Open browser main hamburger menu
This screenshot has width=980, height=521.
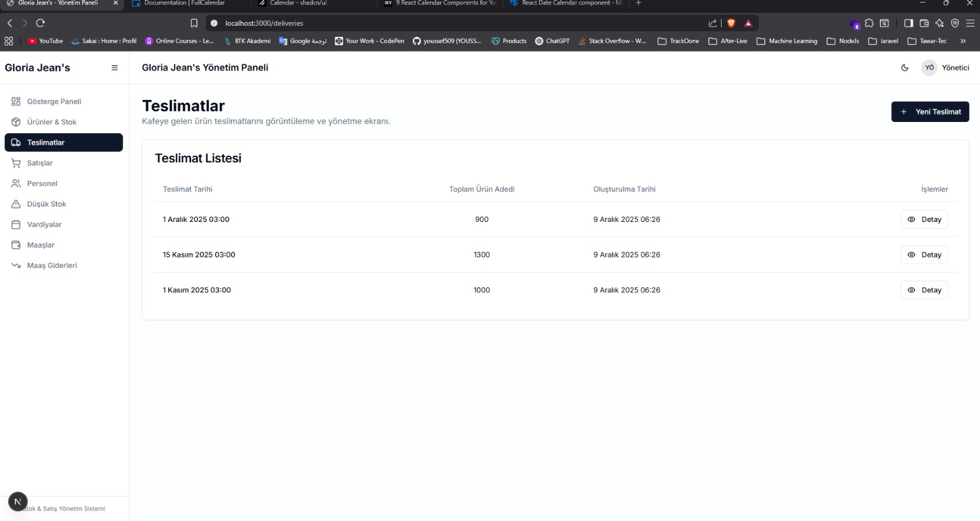click(970, 23)
